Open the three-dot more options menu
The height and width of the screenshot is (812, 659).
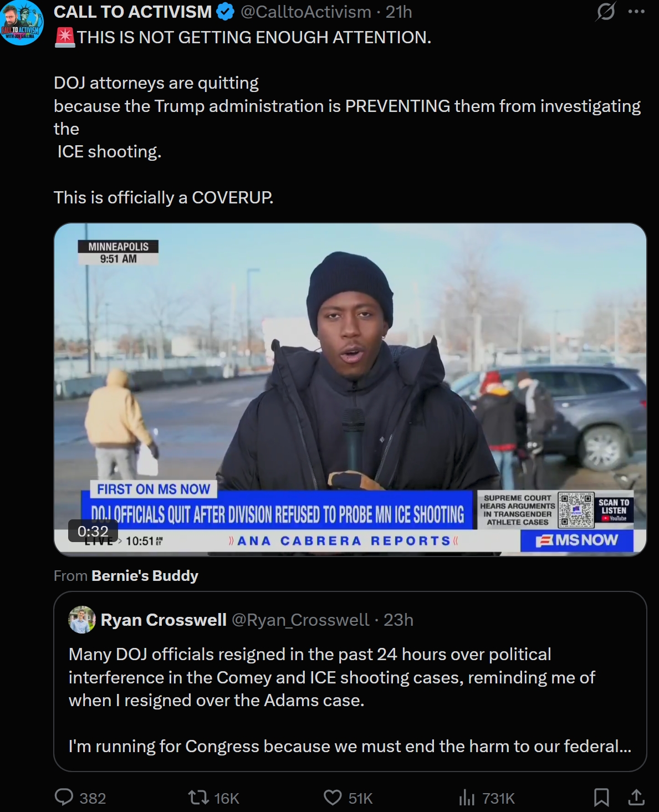pos(636,11)
